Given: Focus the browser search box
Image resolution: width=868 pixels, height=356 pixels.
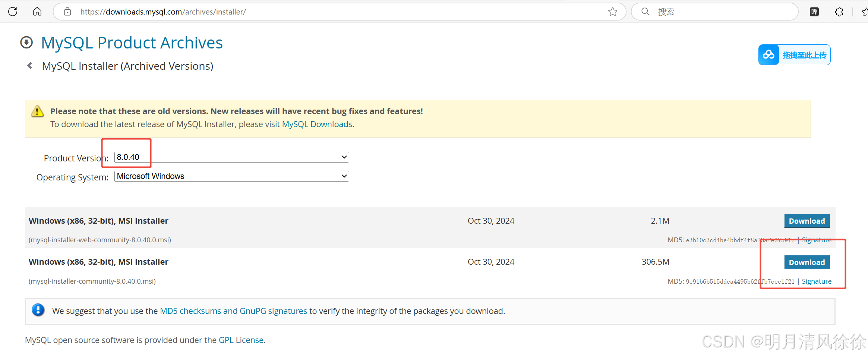Looking at the screenshot, I should pyautogui.click(x=714, y=12).
